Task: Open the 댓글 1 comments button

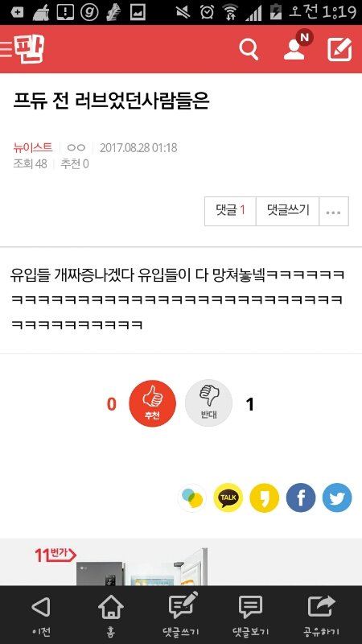Action: coord(230,211)
